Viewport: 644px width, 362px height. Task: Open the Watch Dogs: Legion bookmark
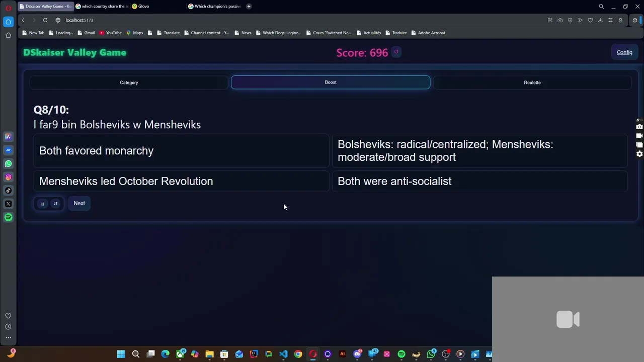(278, 33)
